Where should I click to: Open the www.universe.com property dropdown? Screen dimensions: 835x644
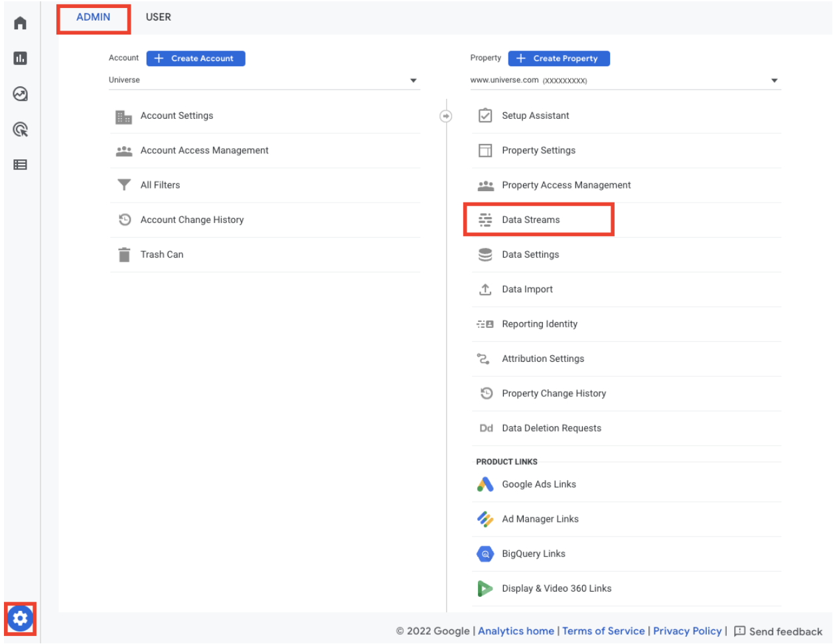pyautogui.click(x=625, y=80)
